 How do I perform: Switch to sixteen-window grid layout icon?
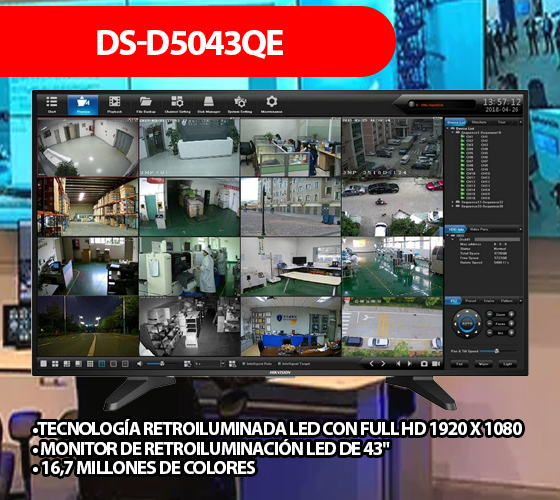pos(90,364)
